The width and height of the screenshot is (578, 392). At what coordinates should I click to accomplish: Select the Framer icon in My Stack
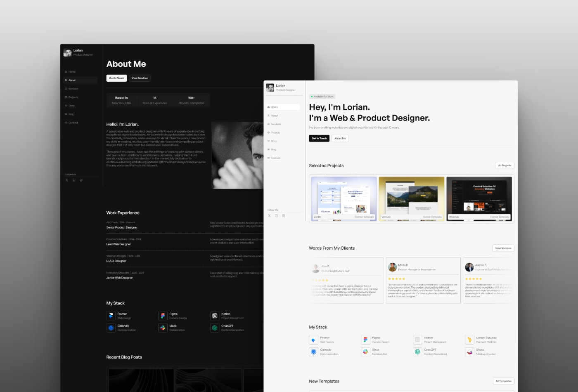pyautogui.click(x=314, y=339)
